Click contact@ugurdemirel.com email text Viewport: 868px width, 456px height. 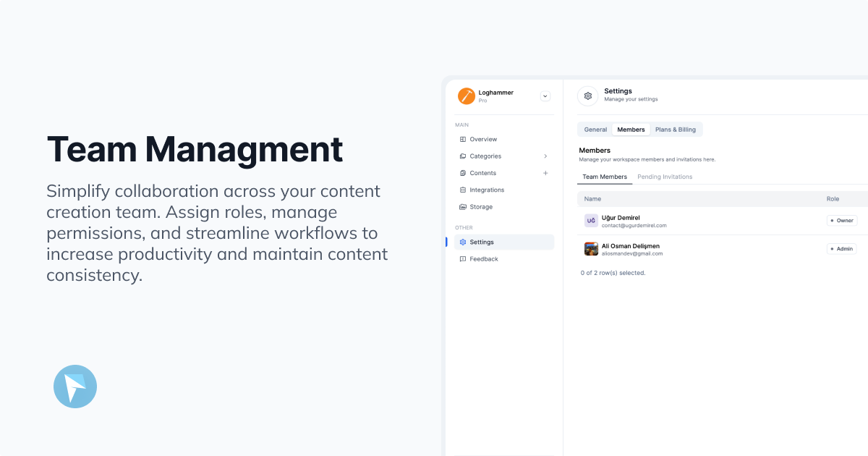[x=634, y=225]
